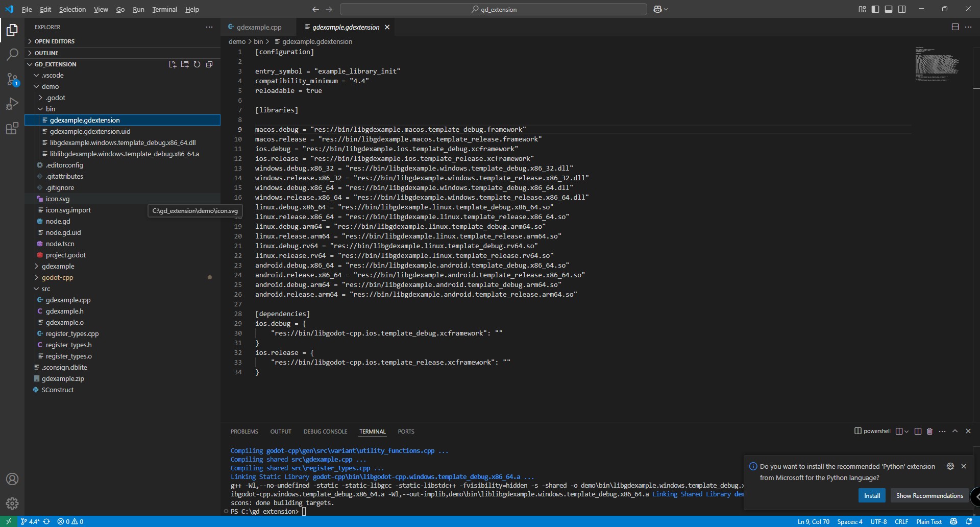Dismiss the Python extension notification
Screen dimensions: 980x527
(964, 466)
